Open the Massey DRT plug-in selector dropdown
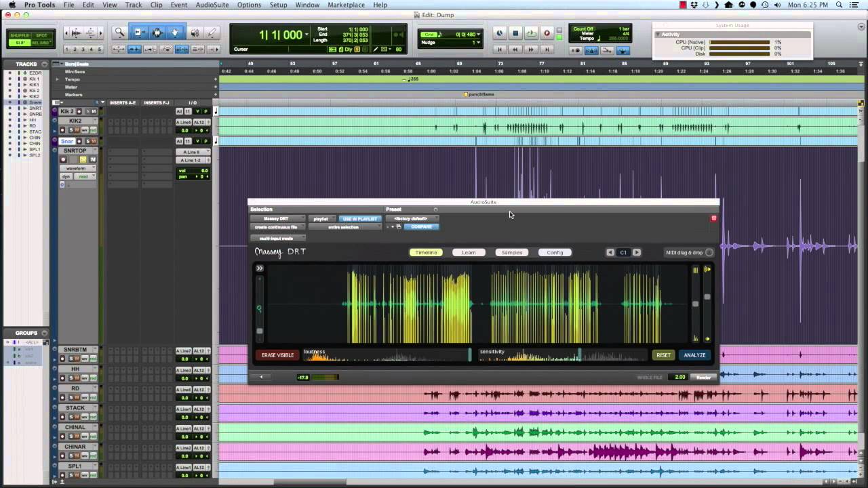The height and width of the screenshot is (488, 868). click(277, 219)
